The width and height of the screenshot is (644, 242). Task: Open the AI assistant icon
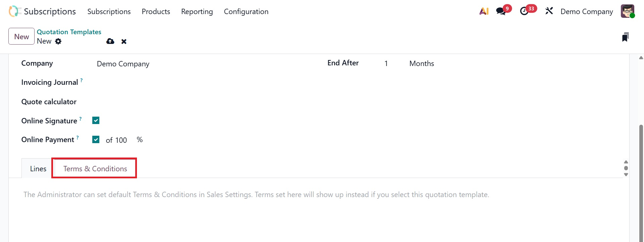(x=484, y=11)
